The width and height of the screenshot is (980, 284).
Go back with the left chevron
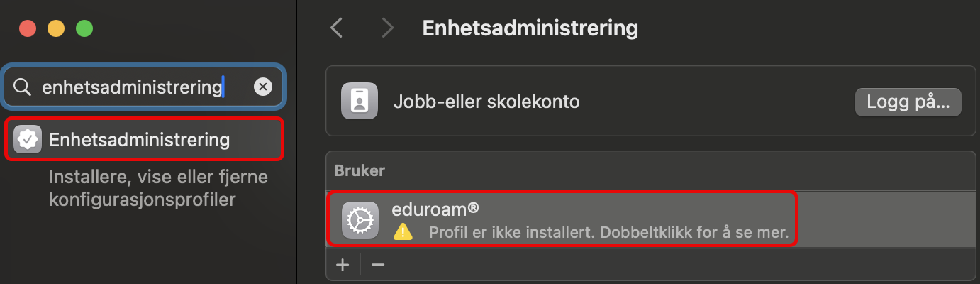click(x=337, y=28)
